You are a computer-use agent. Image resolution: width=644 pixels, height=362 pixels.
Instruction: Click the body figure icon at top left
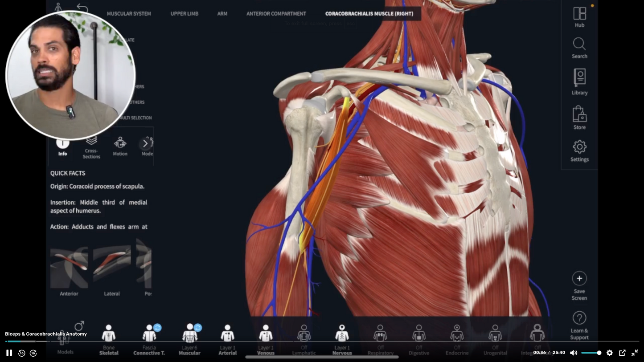pyautogui.click(x=58, y=8)
